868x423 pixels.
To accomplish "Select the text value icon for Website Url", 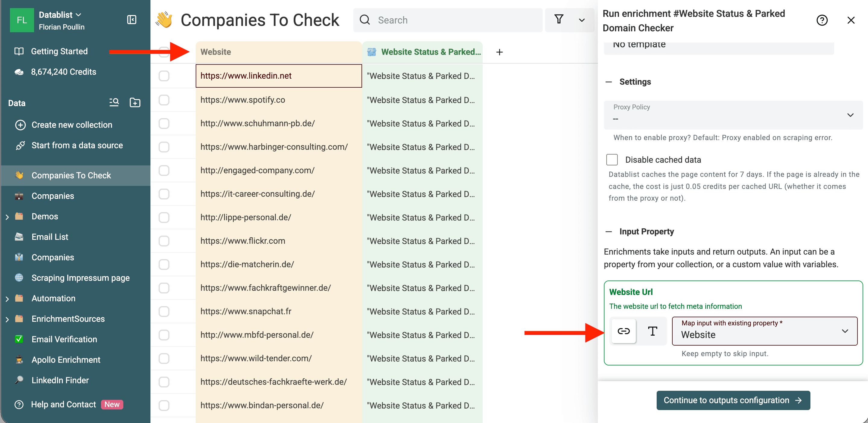I will coord(652,331).
